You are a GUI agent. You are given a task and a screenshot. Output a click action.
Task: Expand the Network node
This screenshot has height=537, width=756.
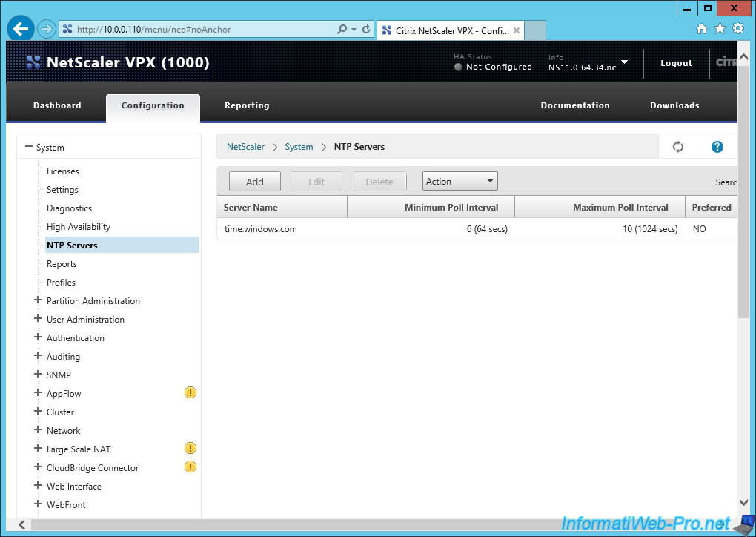click(38, 430)
